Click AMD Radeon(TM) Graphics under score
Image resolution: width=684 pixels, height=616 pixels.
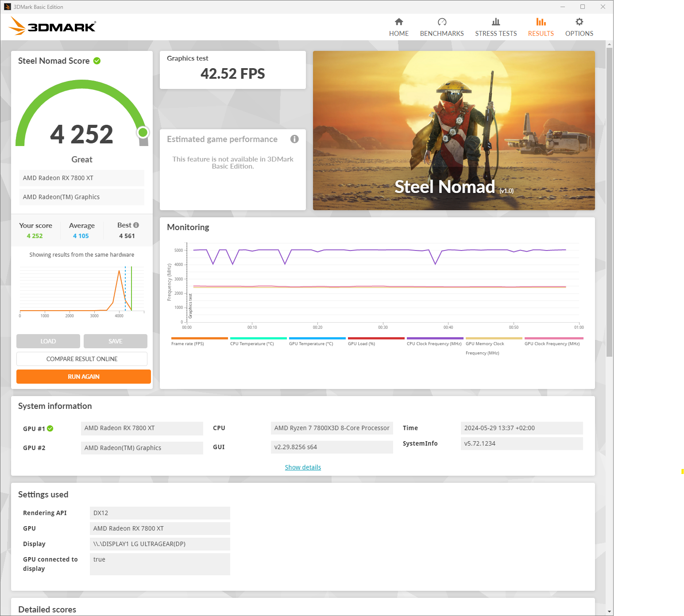(x=82, y=197)
